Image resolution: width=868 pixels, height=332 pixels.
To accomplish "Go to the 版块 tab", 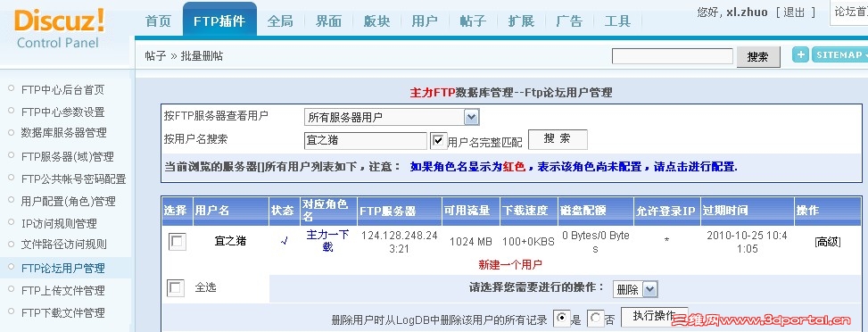I will pyautogui.click(x=377, y=21).
